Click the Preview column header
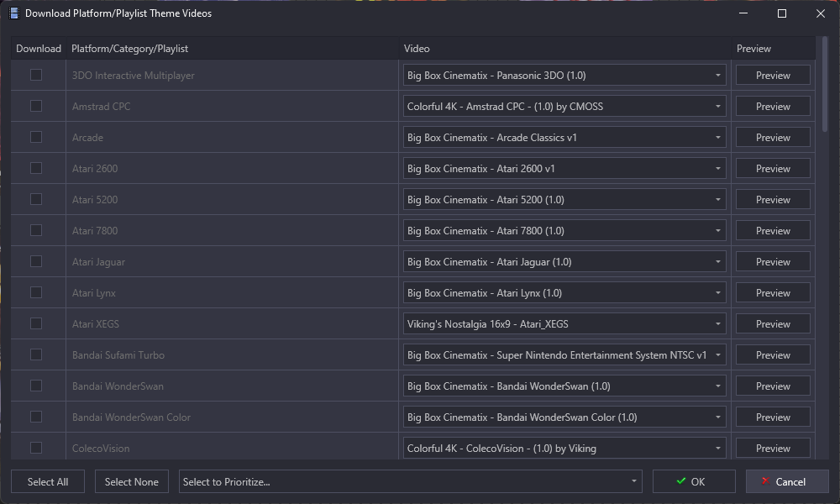The width and height of the screenshot is (840, 504). [x=774, y=48]
